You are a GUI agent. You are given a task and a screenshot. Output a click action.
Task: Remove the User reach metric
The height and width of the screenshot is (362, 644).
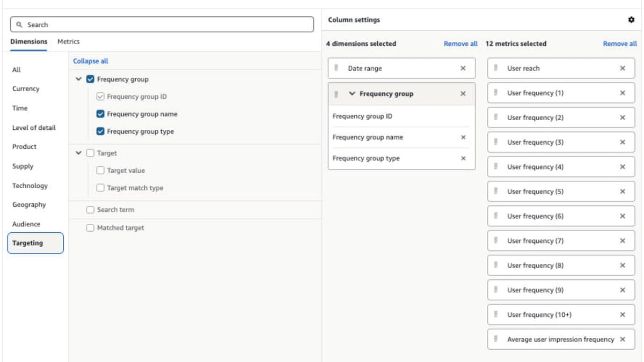(623, 68)
